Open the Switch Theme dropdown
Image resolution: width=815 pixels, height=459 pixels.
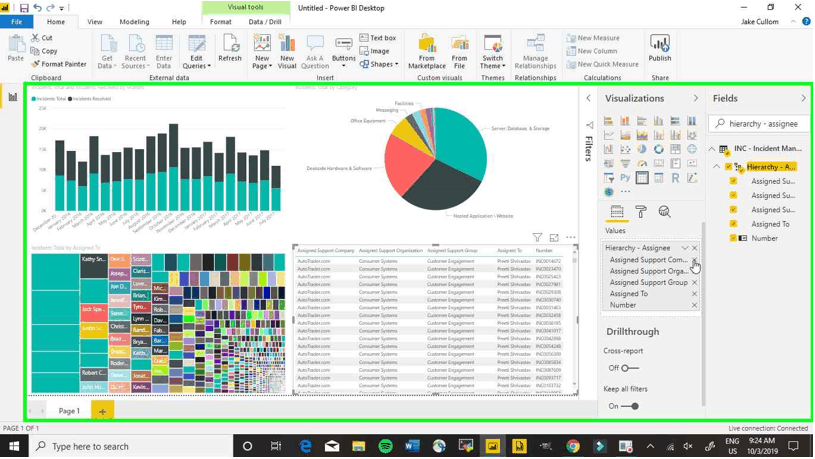(x=492, y=51)
